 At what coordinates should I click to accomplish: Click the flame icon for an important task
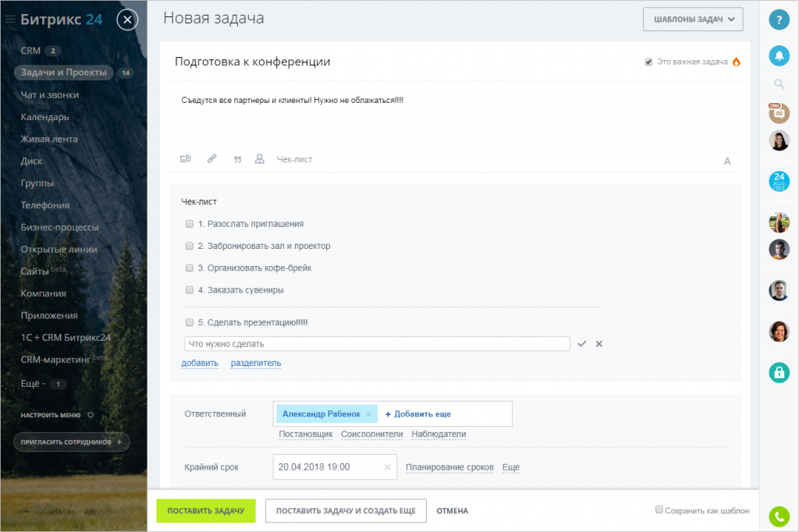(x=737, y=62)
